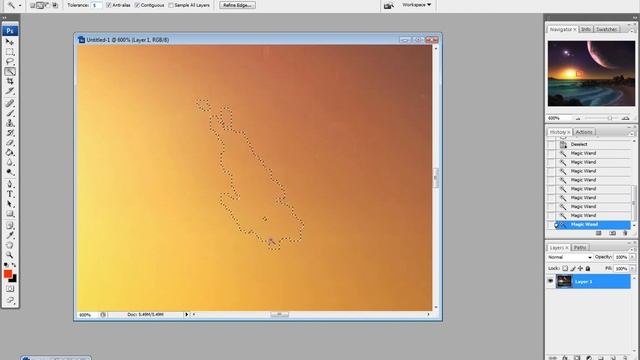Select the History Brush tool

10,133
